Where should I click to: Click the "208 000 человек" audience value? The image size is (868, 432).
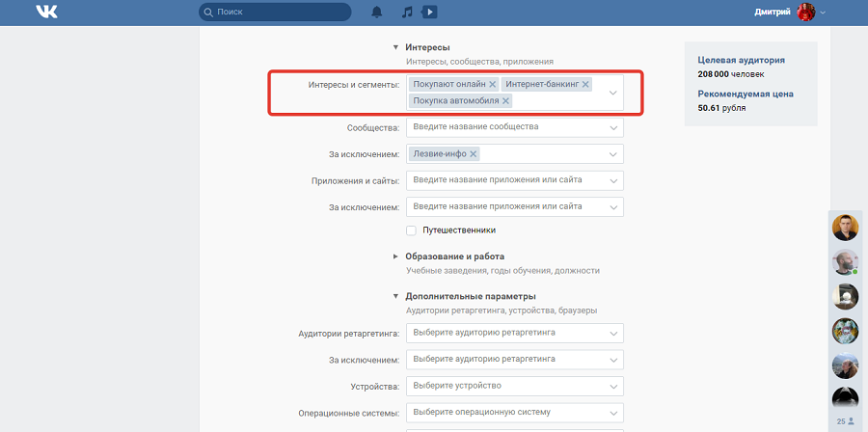coord(731,74)
